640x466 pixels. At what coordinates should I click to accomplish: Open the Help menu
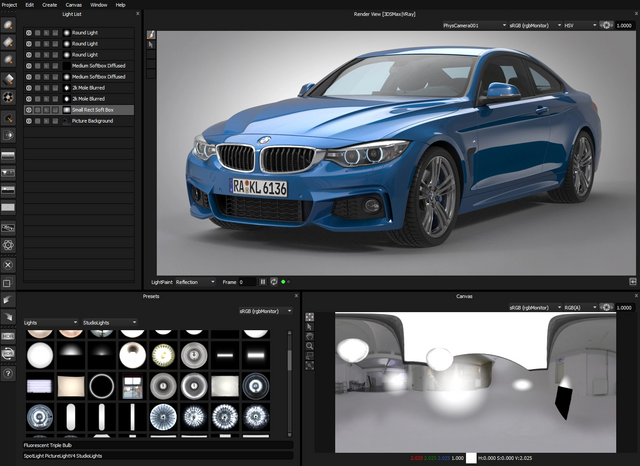pyautogui.click(x=120, y=5)
